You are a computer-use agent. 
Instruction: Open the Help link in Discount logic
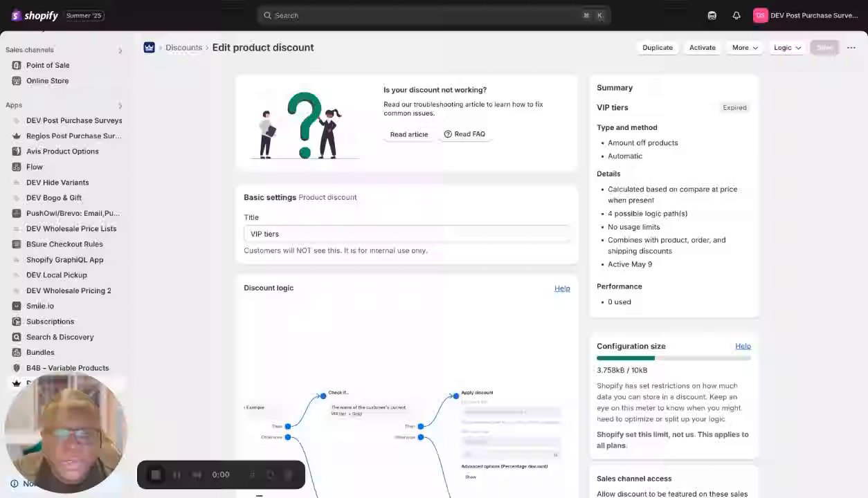562,288
